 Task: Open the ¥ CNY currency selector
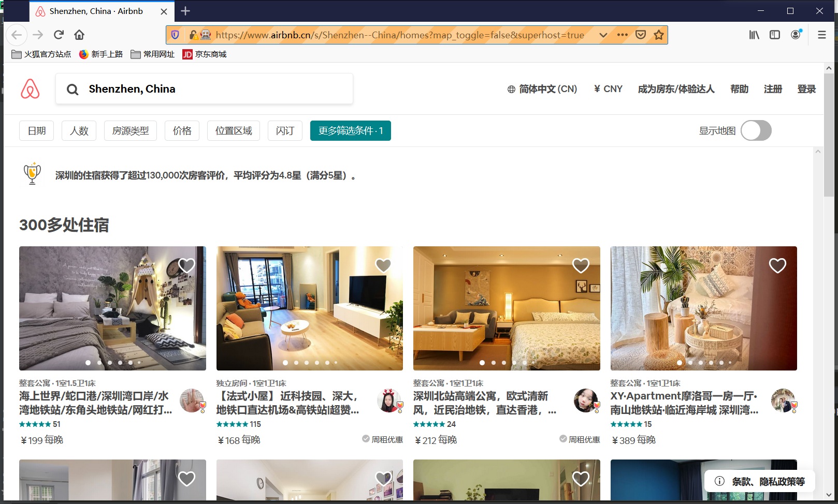pyautogui.click(x=608, y=88)
